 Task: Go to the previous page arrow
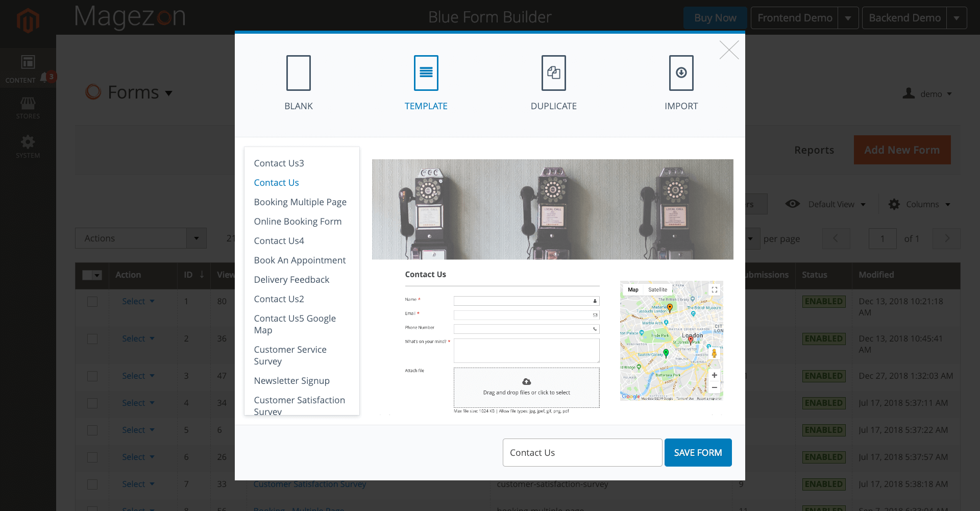pos(836,238)
